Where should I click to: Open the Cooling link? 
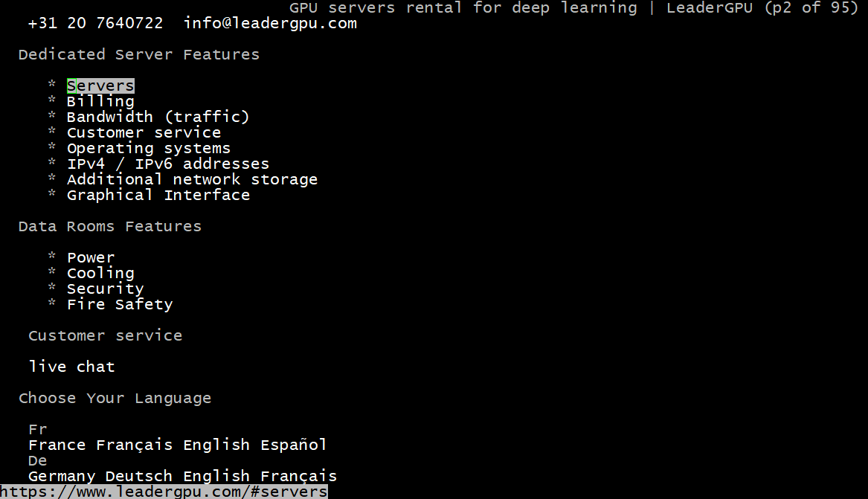tap(100, 273)
